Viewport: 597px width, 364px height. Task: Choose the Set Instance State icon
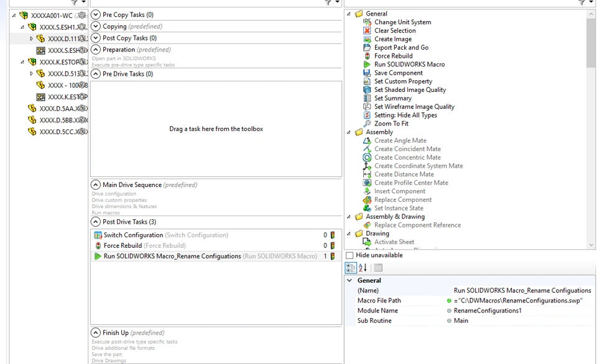tap(367, 208)
